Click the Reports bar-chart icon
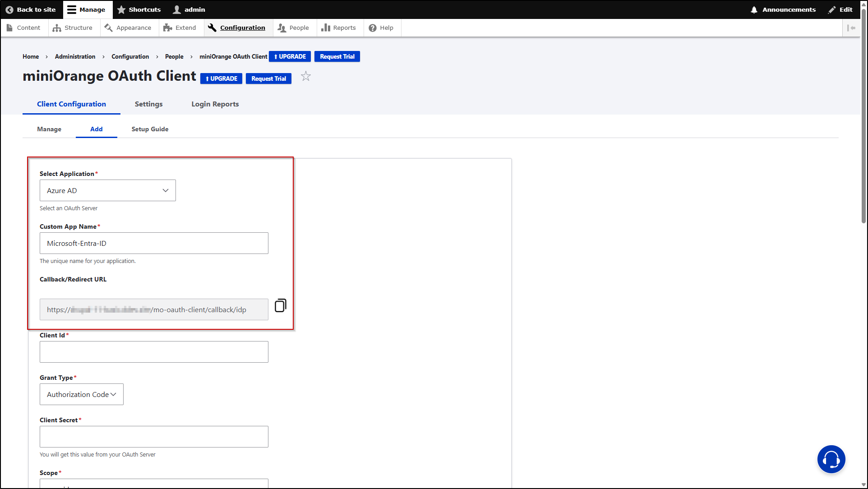Screen dimensions: 868x489 coord(326,28)
